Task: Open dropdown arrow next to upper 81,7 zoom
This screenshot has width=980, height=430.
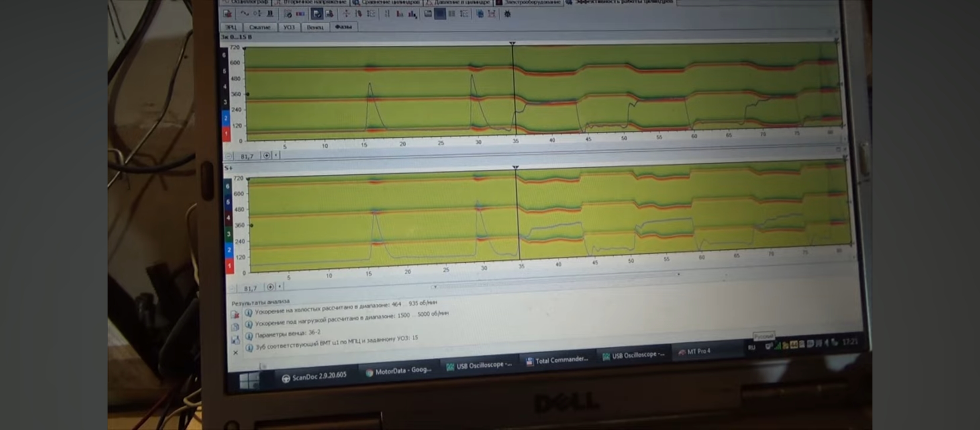Action: 276,155
